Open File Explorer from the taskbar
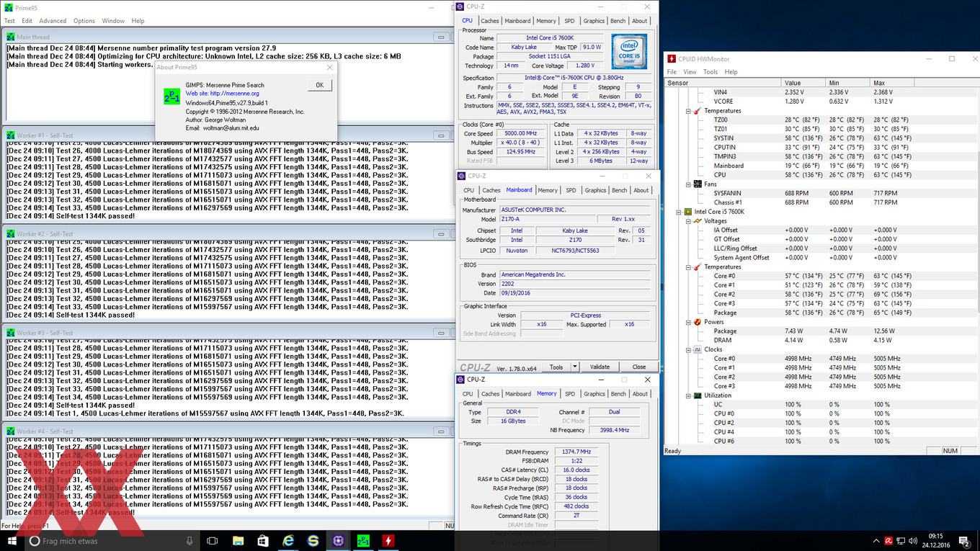 pyautogui.click(x=238, y=541)
